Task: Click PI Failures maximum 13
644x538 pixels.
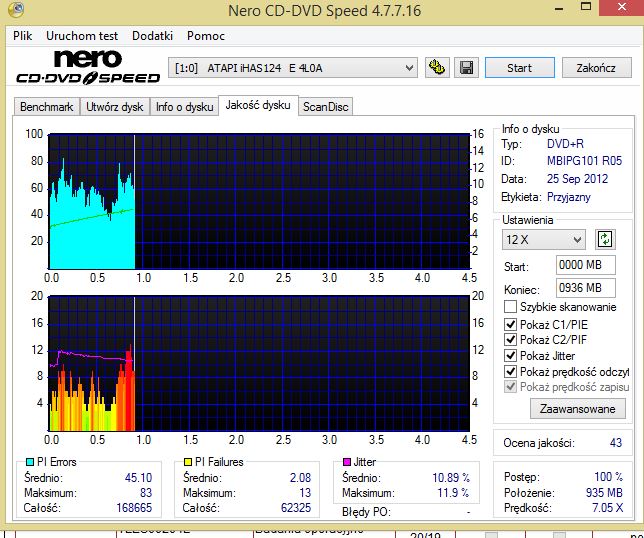Action: pyautogui.click(x=305, y=492)
